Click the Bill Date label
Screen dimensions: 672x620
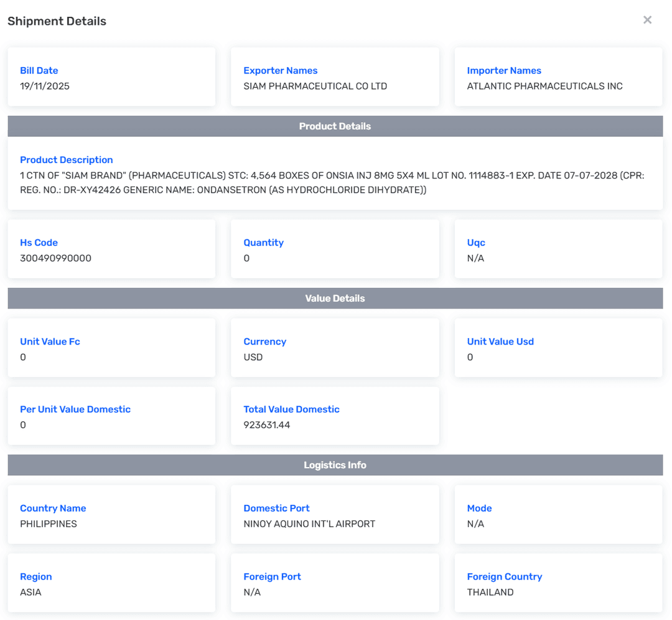tap(39, 71)
